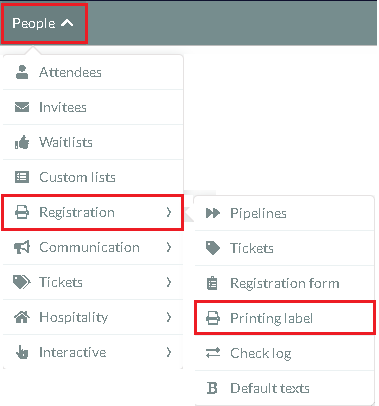Viewport: 379px width, 406px height.
Task: Open Default texts submenu entry
Action: click(284, 388)
